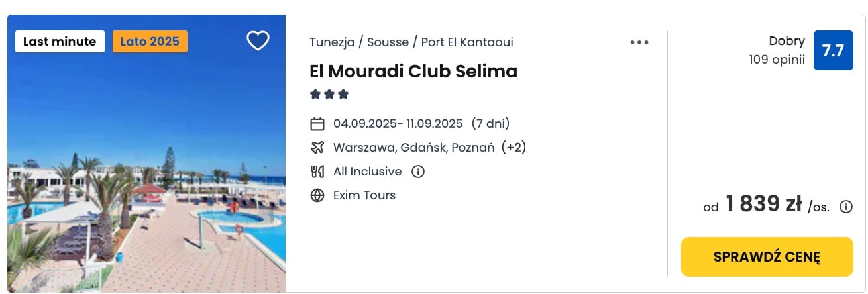Click the Exim Tours operator name
Viewport: 868px width, 294px height.
(x=364, y=195)
